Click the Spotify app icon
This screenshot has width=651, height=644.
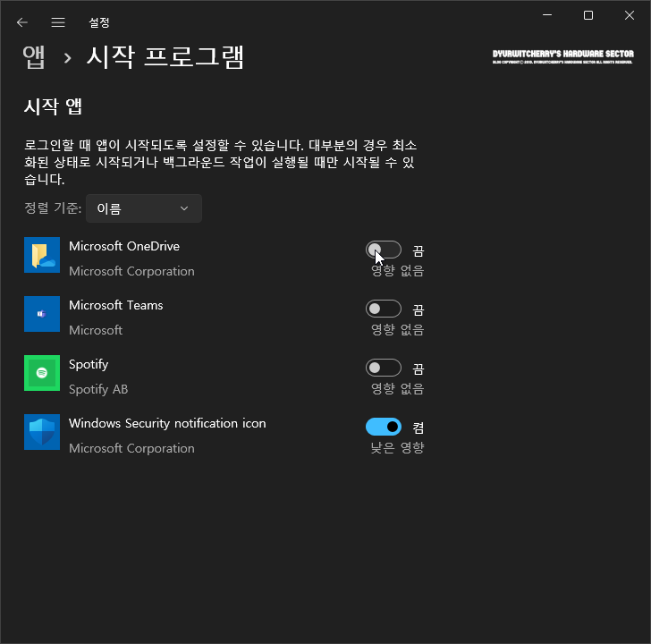pyautogui.click(x=42, y=373)
